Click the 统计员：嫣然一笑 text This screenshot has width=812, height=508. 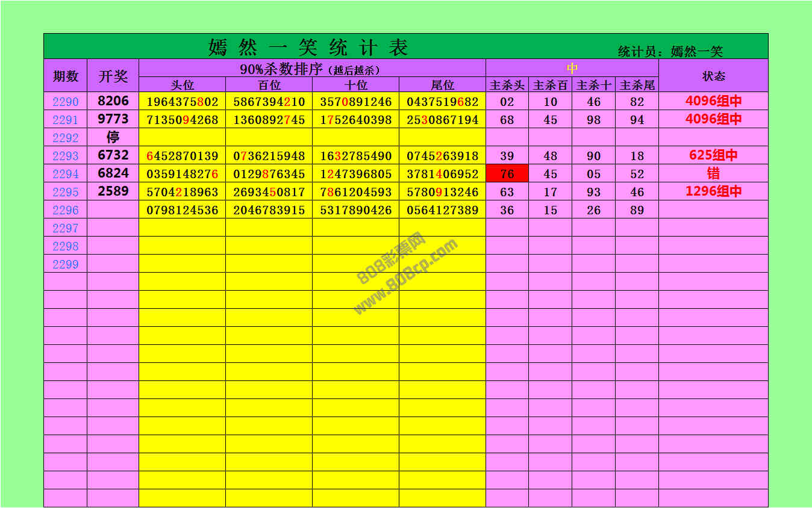tap(670, 52)
